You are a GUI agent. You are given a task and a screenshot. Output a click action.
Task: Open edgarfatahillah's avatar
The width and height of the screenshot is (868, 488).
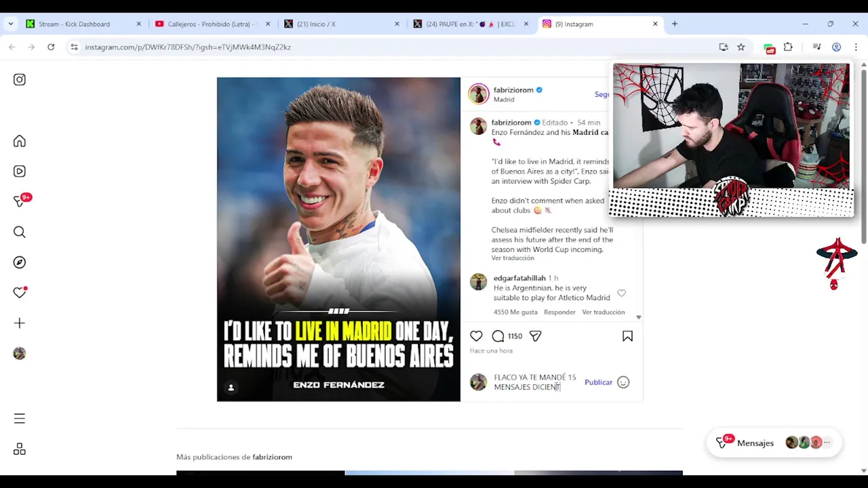coord(478,282)
